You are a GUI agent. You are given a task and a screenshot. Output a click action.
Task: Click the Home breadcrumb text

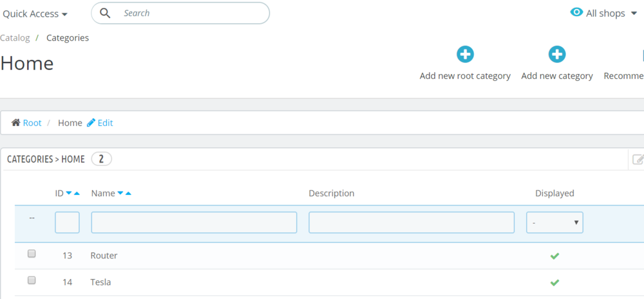pyautogui.click(x=70, y=123)
